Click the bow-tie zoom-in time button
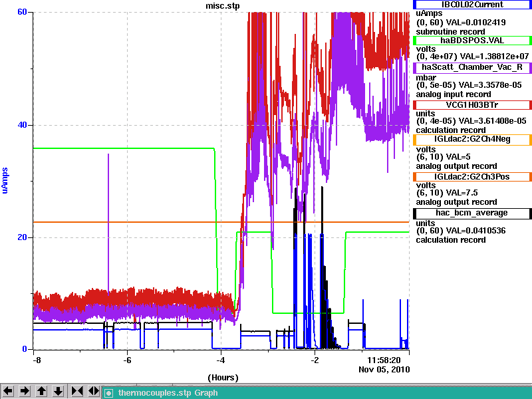The width and height of the screenshot is (532, 399). [77, 391]
